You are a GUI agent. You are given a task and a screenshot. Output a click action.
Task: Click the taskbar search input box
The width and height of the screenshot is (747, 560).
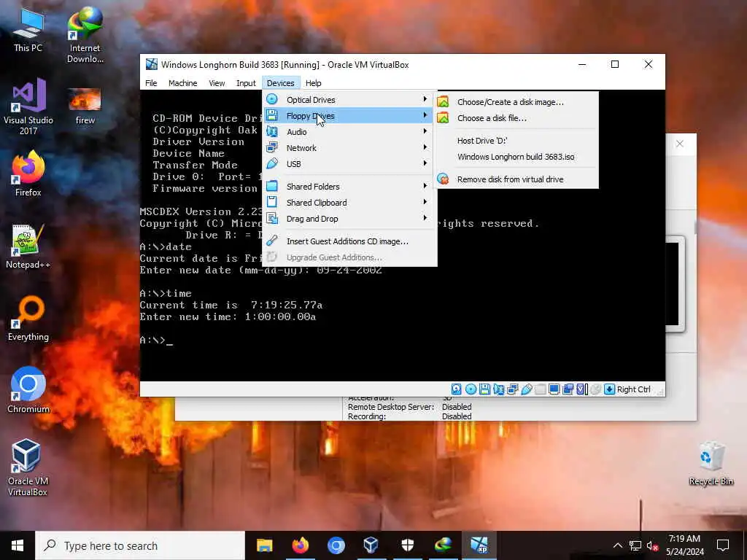(140, 545)
